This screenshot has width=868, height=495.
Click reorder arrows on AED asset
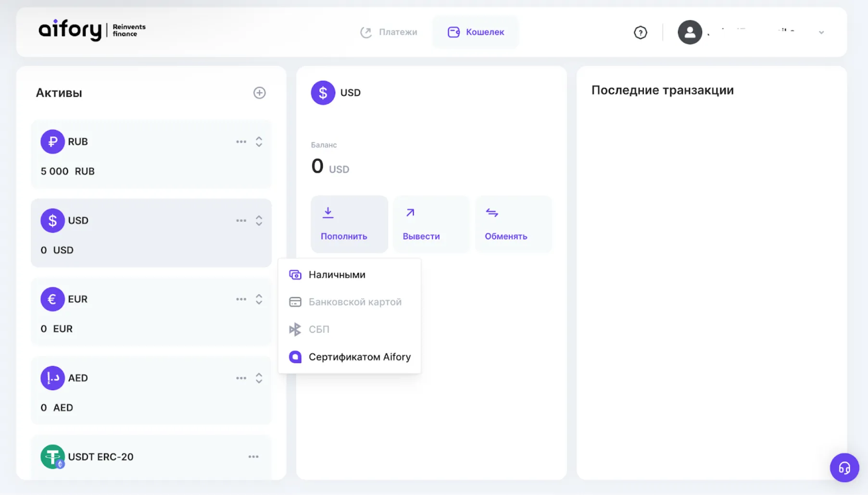pos(259,378)
